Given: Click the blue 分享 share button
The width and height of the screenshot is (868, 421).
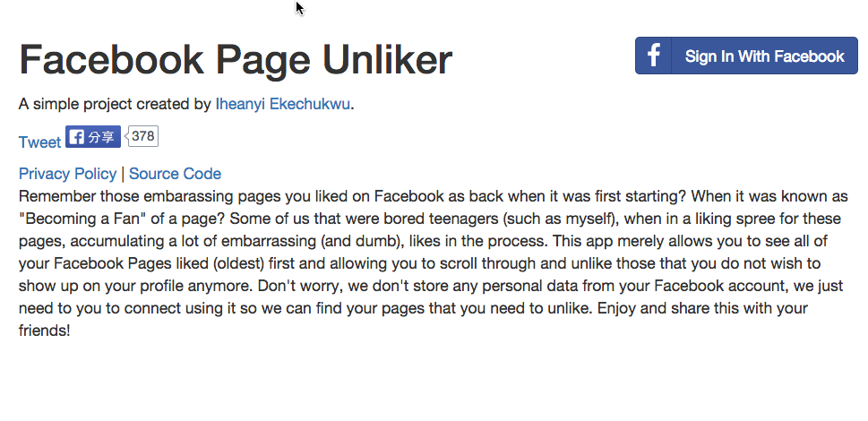Looking at the screenshot, I should (x=93, y=137).
